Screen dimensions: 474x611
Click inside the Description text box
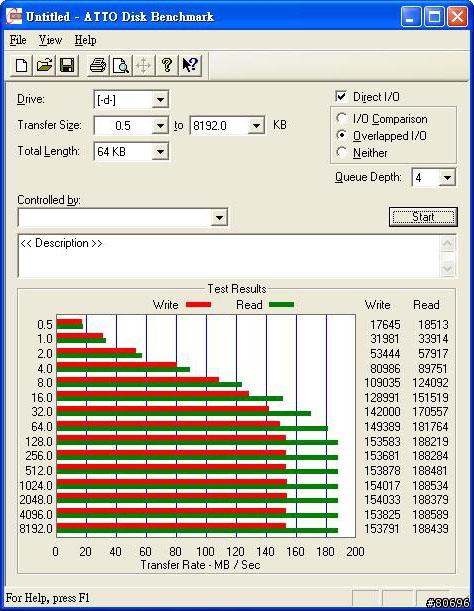click(229, 256)
